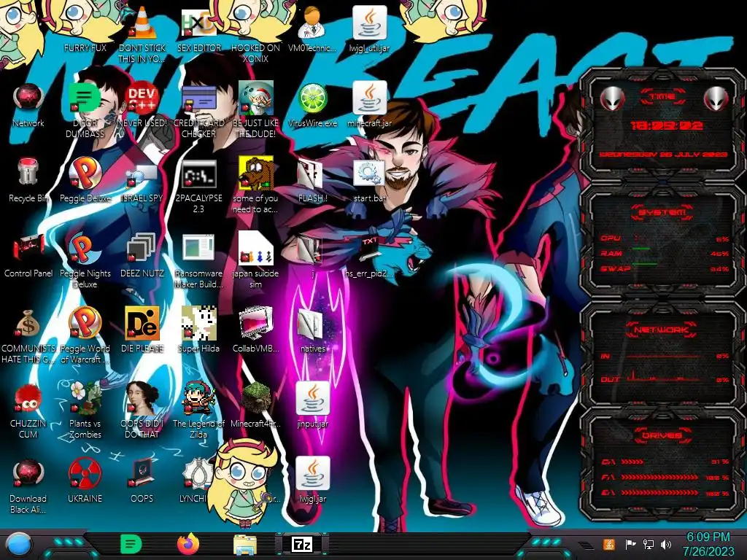Open the Ransomware Maker Build... window icon
747x560 pixels.
pos(199,249)
